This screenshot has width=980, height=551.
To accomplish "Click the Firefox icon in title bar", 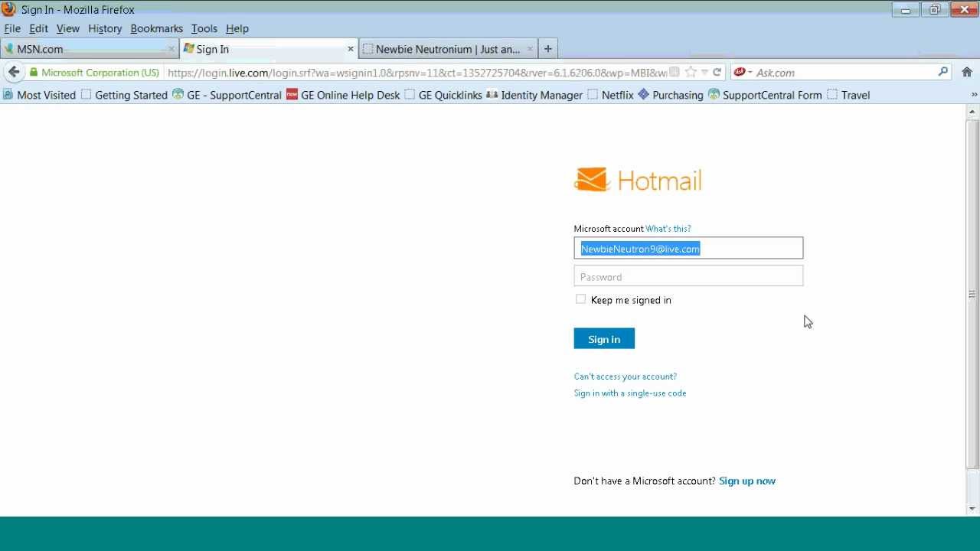I will pyautogui.click(x=9, y=9).
